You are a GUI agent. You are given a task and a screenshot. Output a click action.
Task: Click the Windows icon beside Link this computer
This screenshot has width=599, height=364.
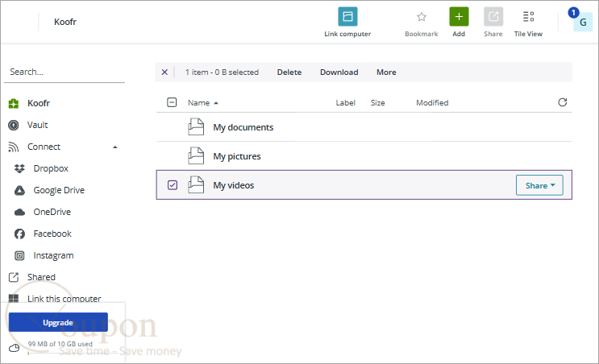click(14, 298)
